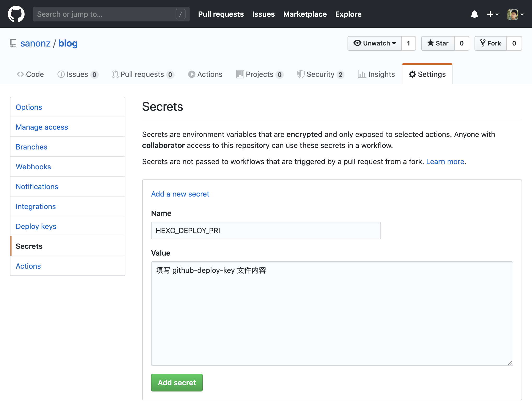The width and height of the screenshot is (532, 415).
Task: Focus the secret Name input field
Action: pos(266,230)
